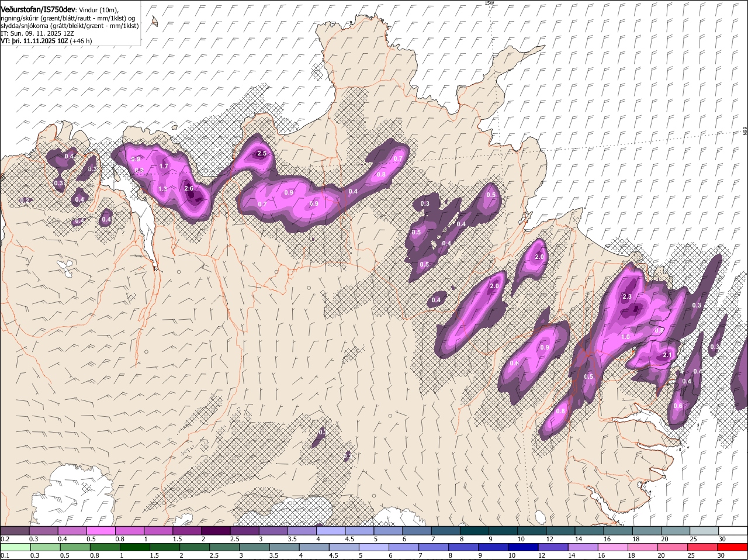Image resolution: width=748 pixels, height=560 pixels.
Task: Select upper legend swatch between 0.2 and 0.3
Action: [x=15, y=531]
